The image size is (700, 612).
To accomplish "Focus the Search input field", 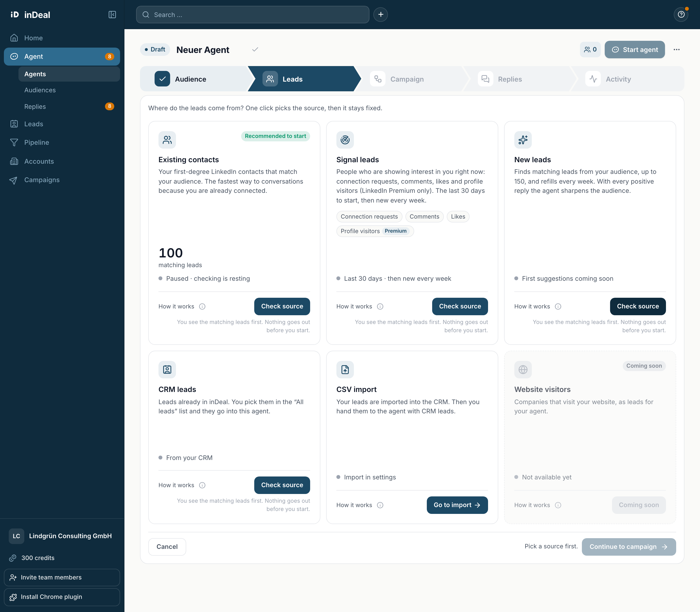I will click(x=253, y=15).
